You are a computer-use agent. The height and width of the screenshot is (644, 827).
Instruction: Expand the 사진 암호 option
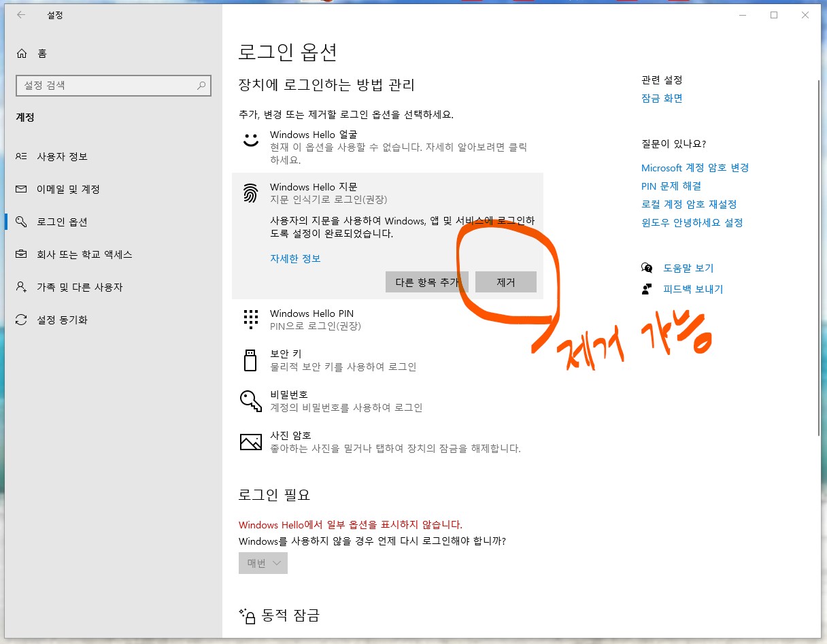point(388,442)
